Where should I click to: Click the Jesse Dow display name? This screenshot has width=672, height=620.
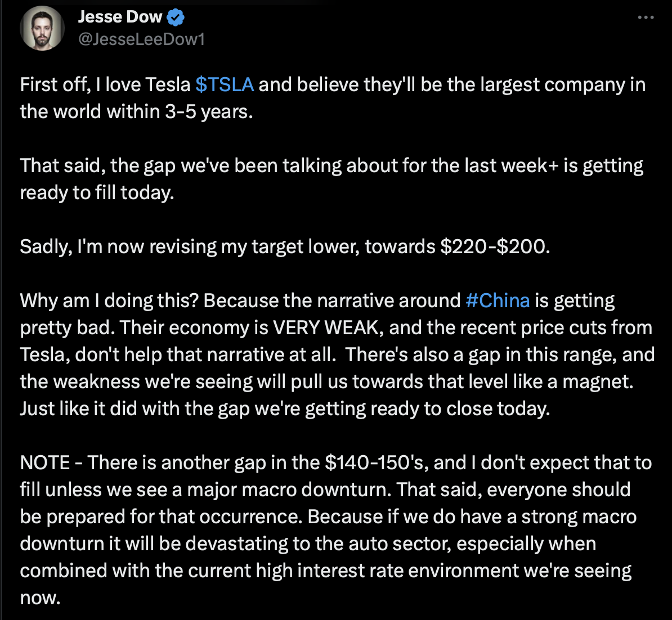[x=120, y=17]
